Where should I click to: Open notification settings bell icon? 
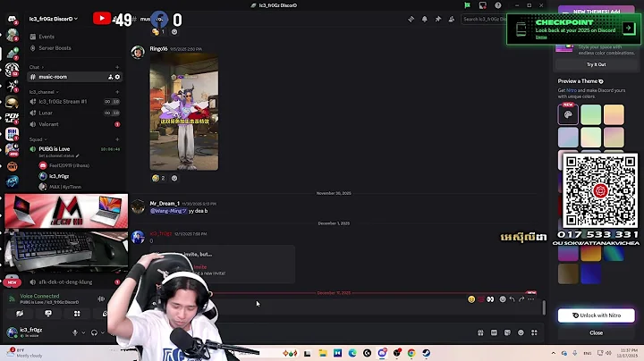pyautogui.click(x=424, y=19)
